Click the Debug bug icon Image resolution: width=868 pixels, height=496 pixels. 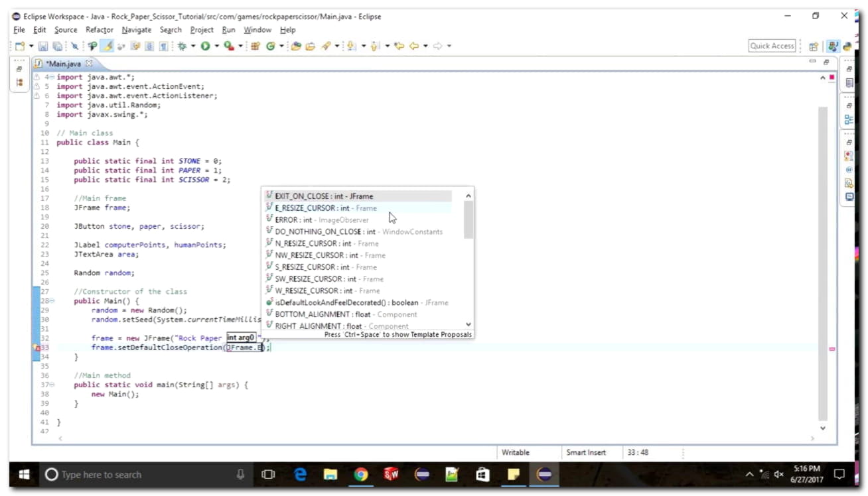click(182, 46)
